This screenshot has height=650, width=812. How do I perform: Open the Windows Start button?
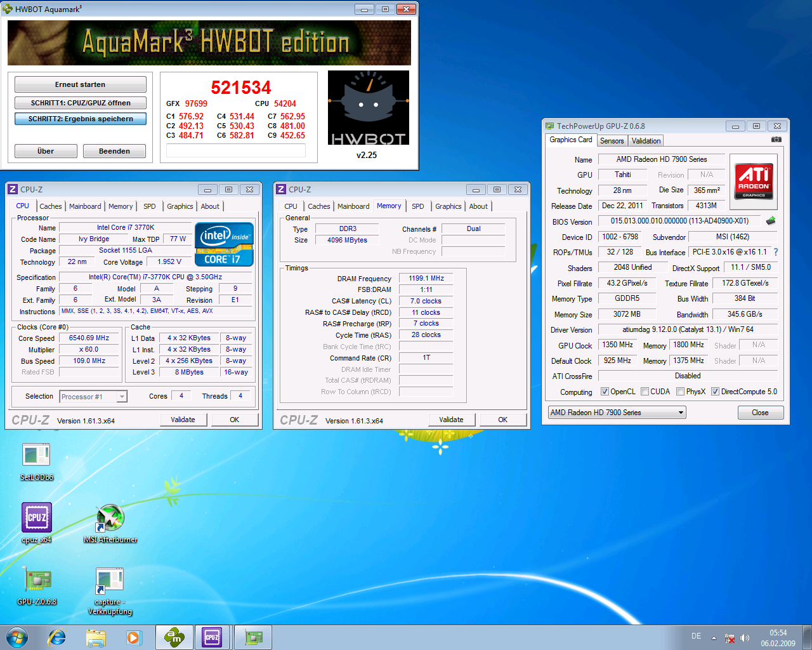[x=17, y=637]
